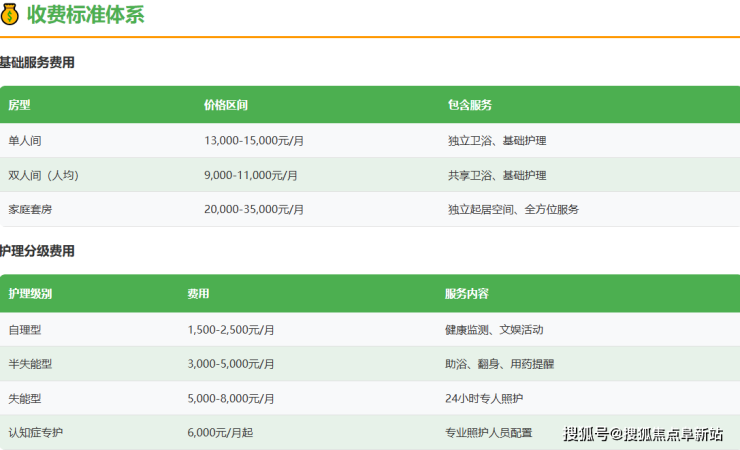Click the 包含服务 column header

[470, 105]
